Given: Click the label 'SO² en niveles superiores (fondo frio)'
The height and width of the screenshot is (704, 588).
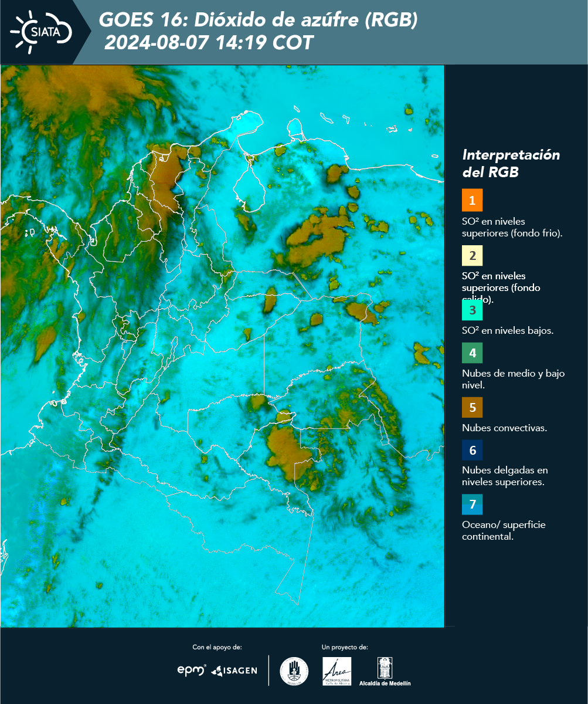Looking at the screenshot, I should (x=512, y=227).
